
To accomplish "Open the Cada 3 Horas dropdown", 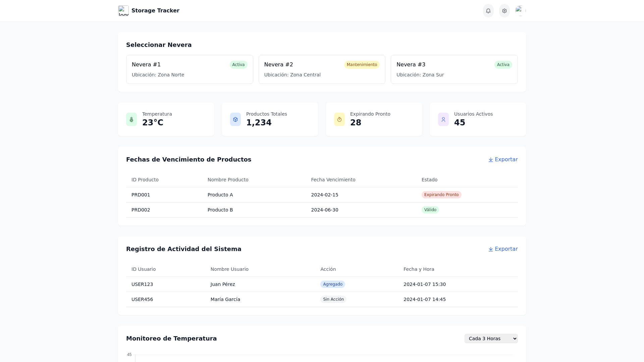I will click(491, 339).
